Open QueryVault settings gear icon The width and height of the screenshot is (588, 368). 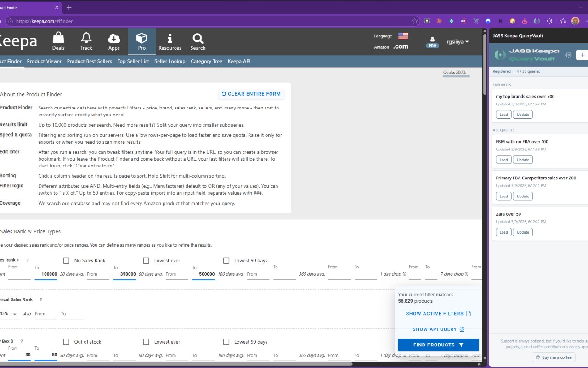point(569,55)
